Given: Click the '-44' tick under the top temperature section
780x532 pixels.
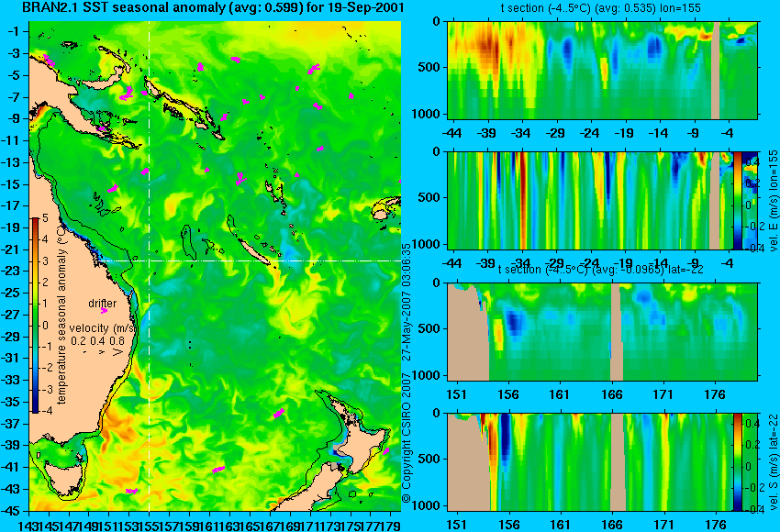Looking at the screenshot, I should pos(451,133).
